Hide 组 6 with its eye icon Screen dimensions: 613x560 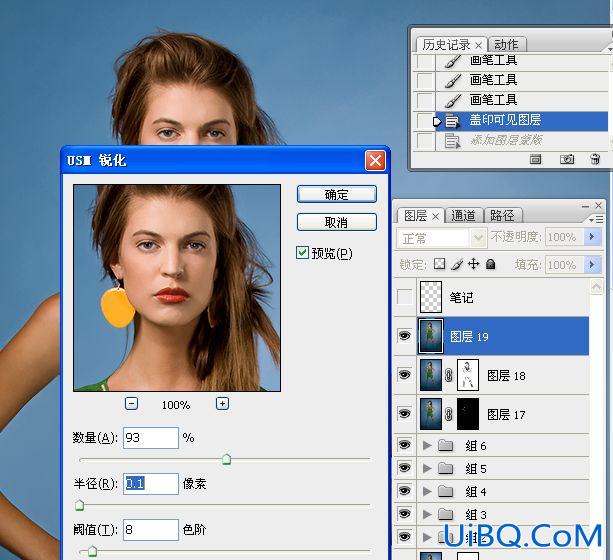pos(405,445)
